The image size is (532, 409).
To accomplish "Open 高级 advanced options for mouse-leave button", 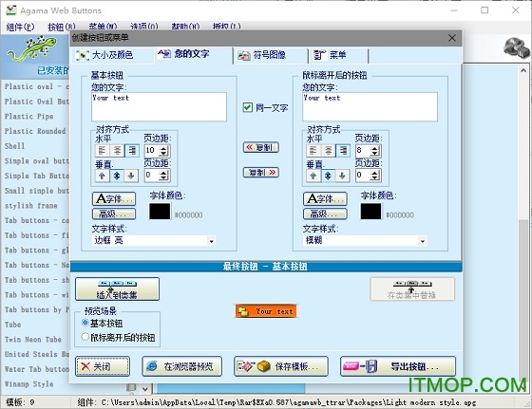I will coord(325,214).
